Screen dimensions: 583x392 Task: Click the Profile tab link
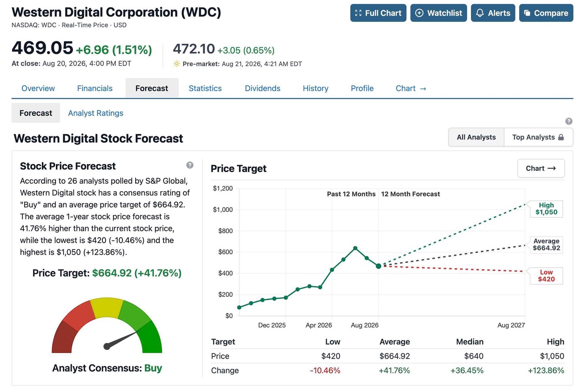[362, 88]
